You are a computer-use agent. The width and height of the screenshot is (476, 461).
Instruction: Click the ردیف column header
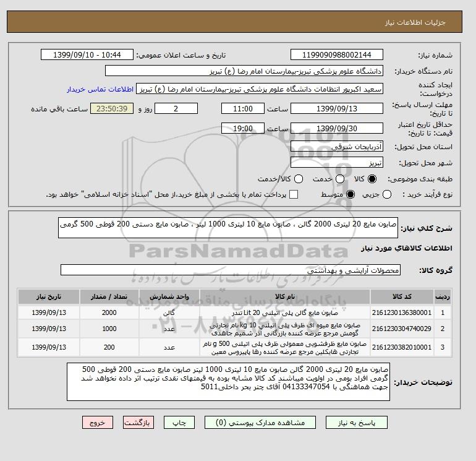tap(443, 296)
